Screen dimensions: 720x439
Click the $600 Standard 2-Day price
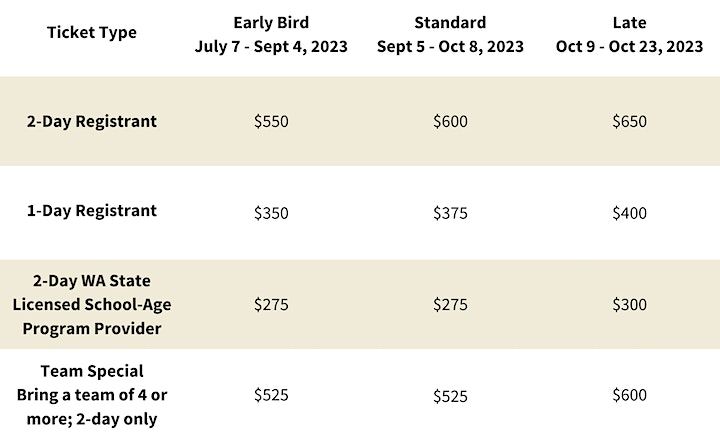tap(450, 121)
